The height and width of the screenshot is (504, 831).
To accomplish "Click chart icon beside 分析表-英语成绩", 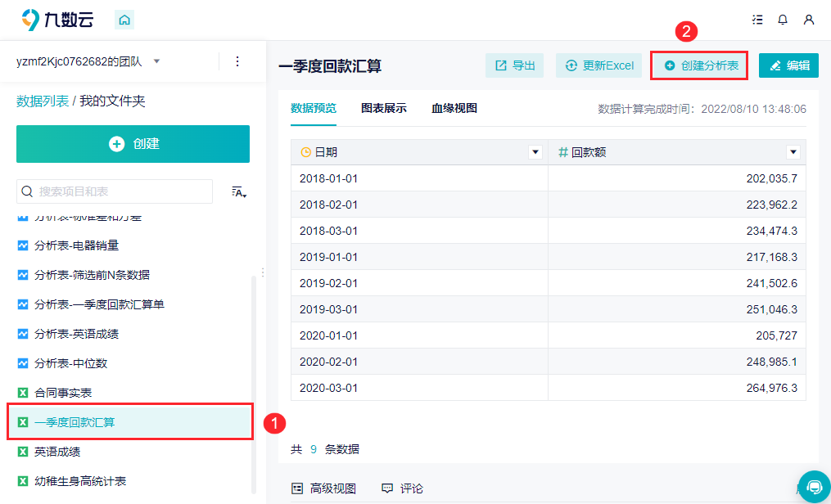I will point(23,334).
